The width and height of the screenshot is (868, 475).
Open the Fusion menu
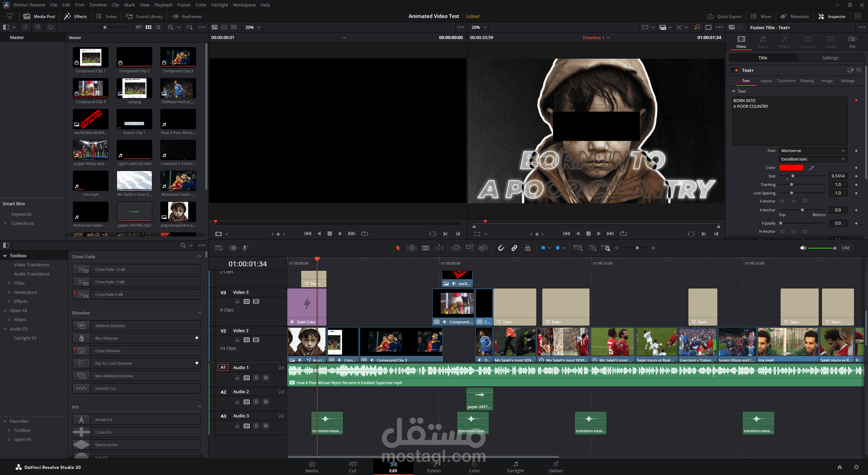pyautogui.click(x=184, y=5)
